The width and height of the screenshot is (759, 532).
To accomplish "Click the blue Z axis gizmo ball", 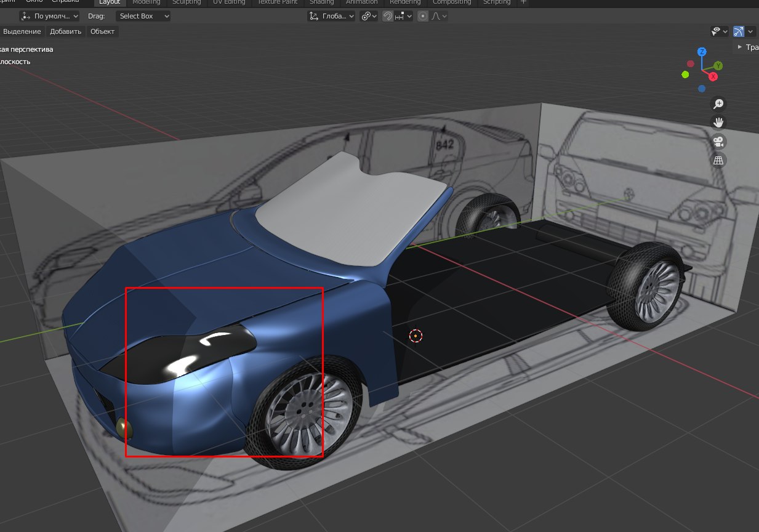I will pos(702,52).
